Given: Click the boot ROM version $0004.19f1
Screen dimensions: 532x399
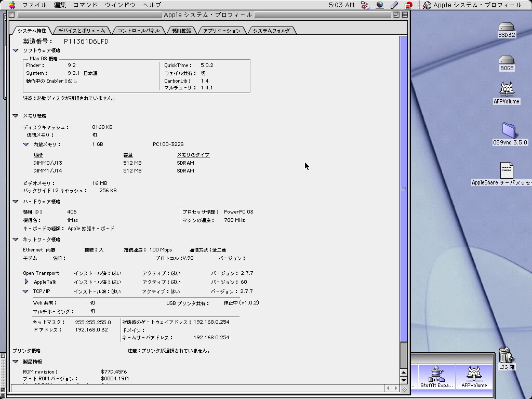Looking at the screenshot, I should coord(115,379).
